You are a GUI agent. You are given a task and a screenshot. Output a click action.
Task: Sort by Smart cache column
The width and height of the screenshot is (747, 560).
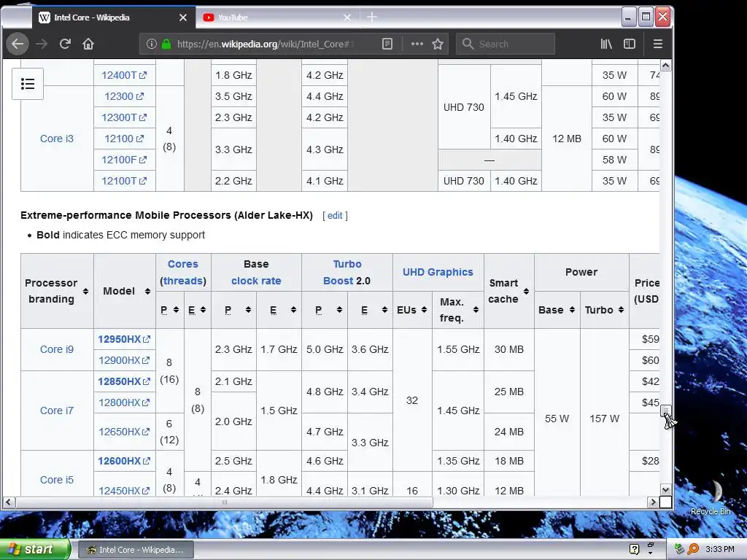pos(526,291)
